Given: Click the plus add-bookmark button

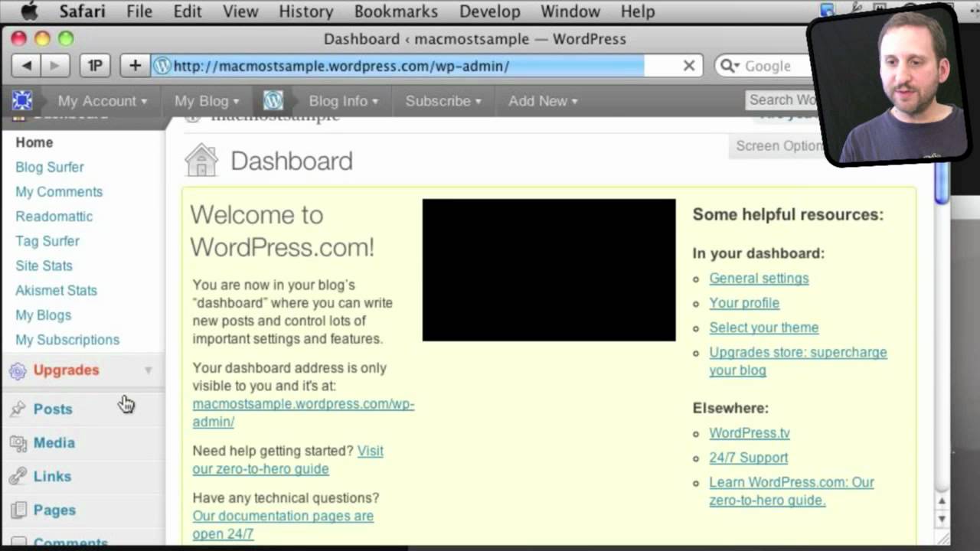Looking at the screenshot, I should (135, 66).
